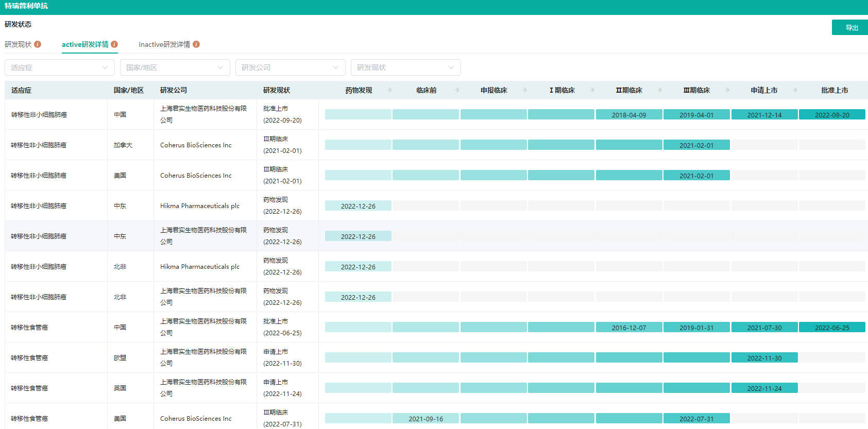Open the 适应症 filter dropdown

point(60,67)
